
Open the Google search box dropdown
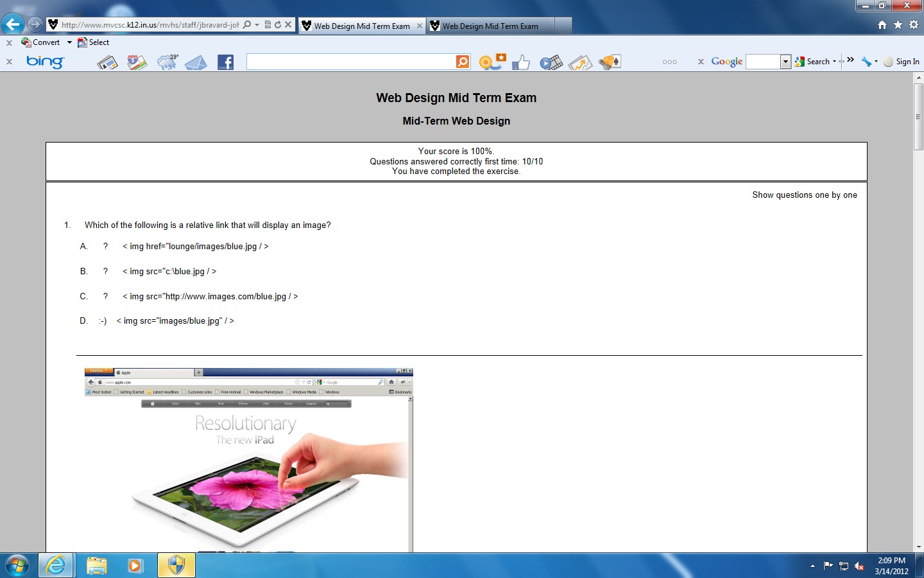pyautogui.click(x=785, y=62)
